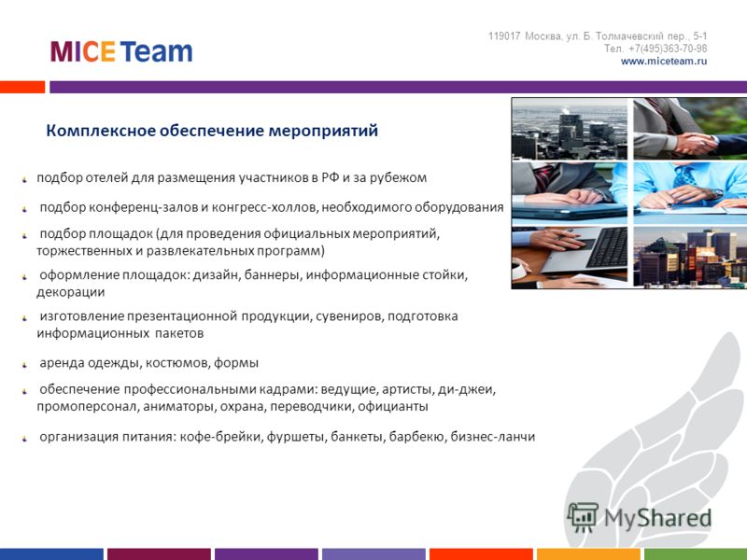Click bullet text аренда одежды, костюмов, формы
Image resolution: width=747 pixels, height=560 pixels.
(148, 363)
